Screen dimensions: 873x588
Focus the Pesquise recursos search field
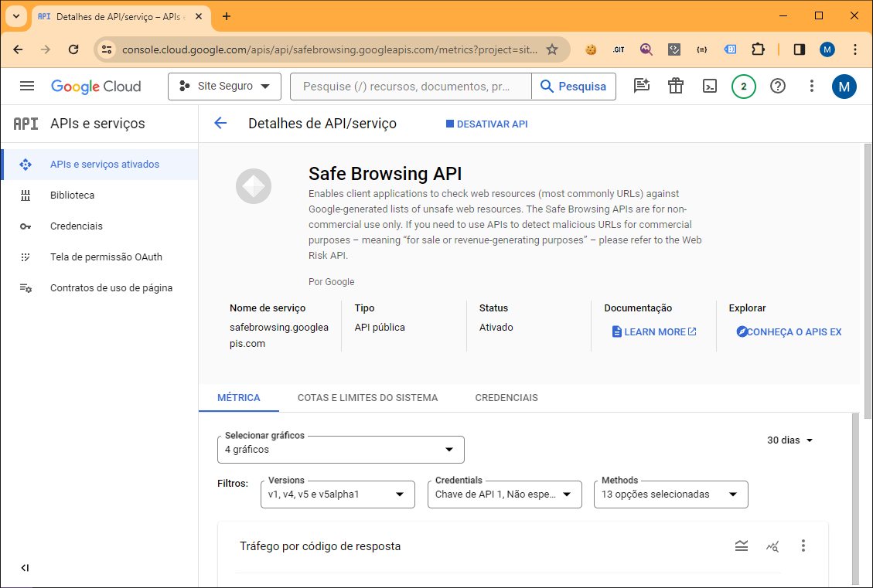(411, 87)
